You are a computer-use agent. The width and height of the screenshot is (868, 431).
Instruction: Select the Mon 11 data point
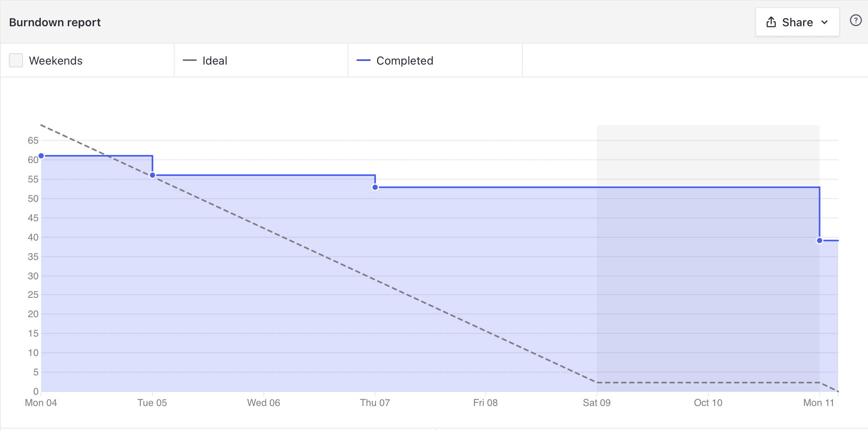(820, 241)
